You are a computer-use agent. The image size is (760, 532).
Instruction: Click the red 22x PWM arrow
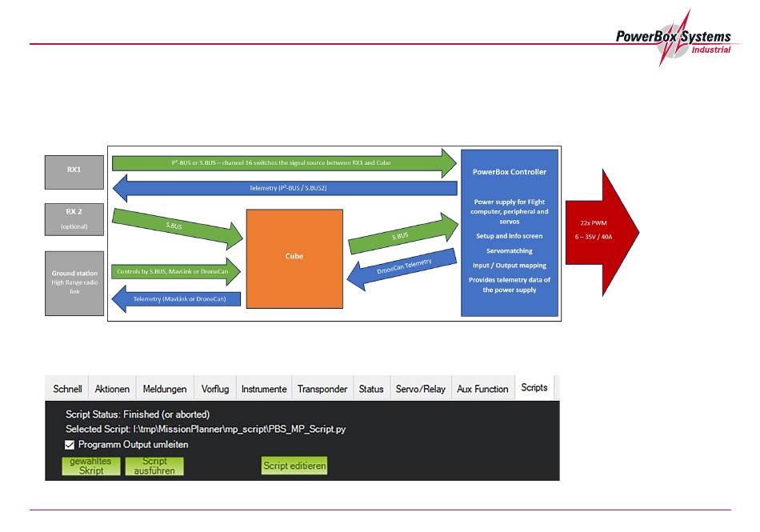602,232
